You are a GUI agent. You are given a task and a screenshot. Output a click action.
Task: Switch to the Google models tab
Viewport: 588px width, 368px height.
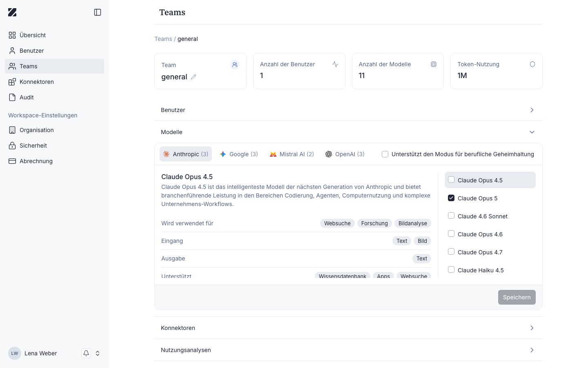(239, 154)
